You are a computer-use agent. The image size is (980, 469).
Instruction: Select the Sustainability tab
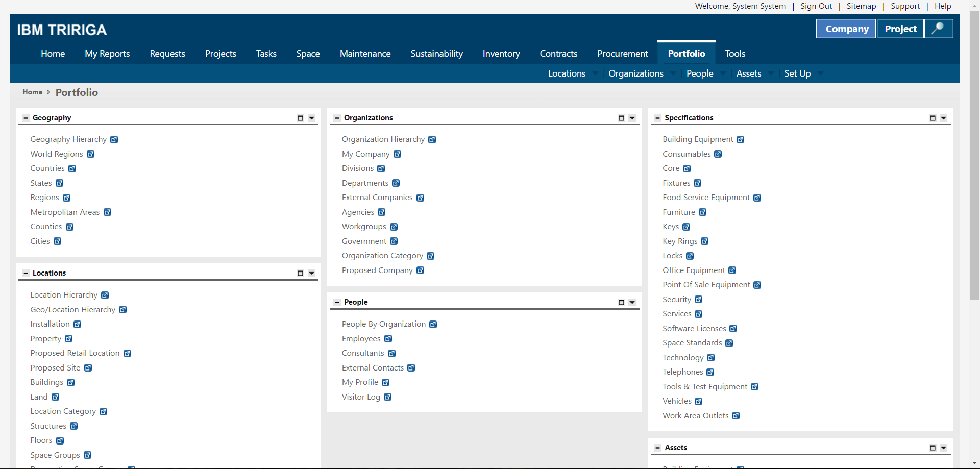pyautogui.click(x=437, y=54)
